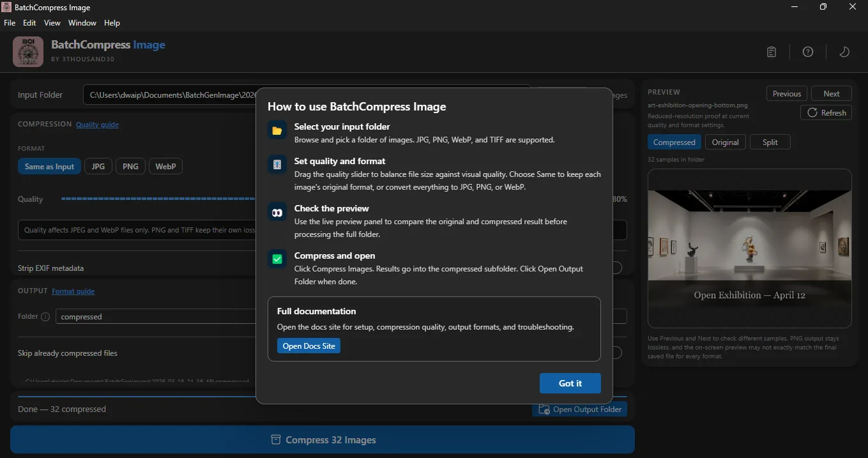Click Open Docs Site button
This screenshot has width=868, height=458.
click(x=309, y=346)
